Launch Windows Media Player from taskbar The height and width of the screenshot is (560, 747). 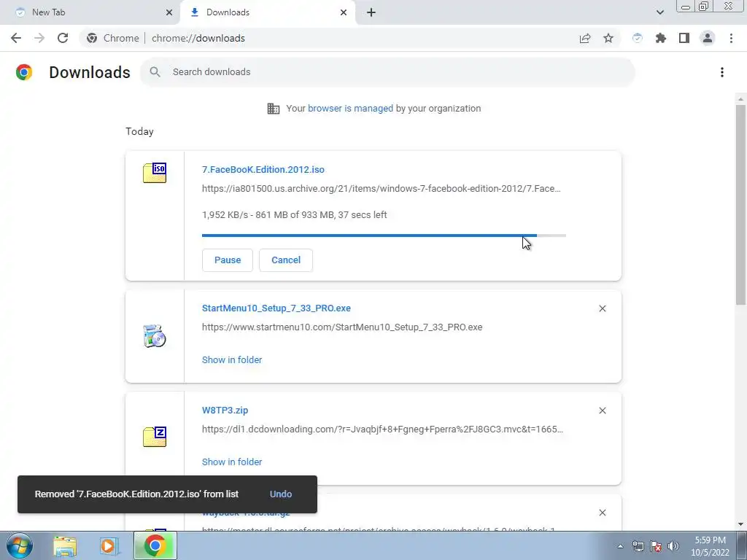tap(108, 546)
